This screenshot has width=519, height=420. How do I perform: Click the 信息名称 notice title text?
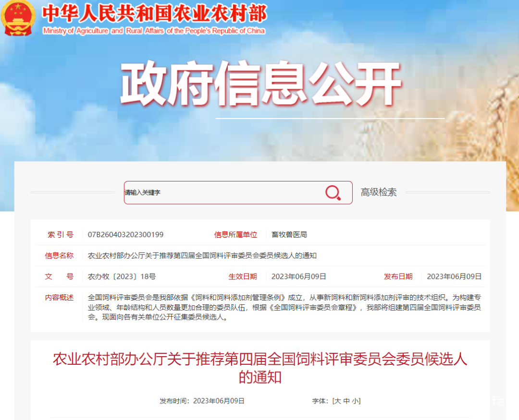pyautogui.click(x=202, y=256)
